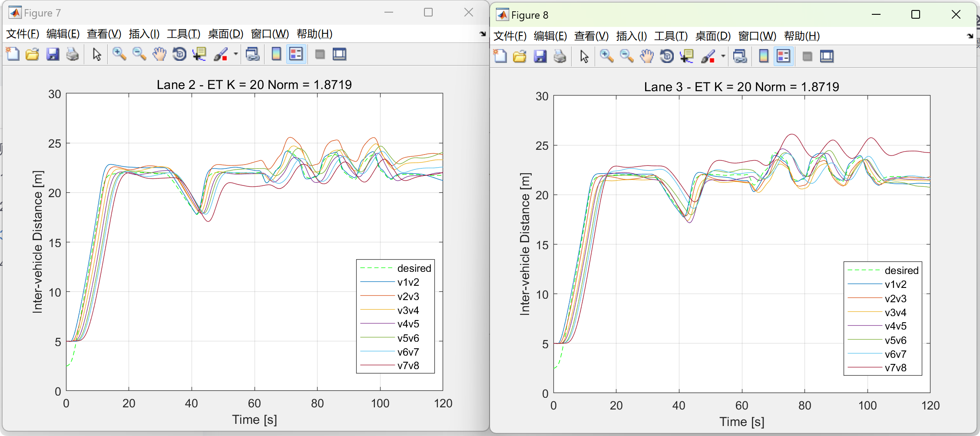Open 插入(I) menu in Figure 8
980x436 pixels.
coord(632,36)
